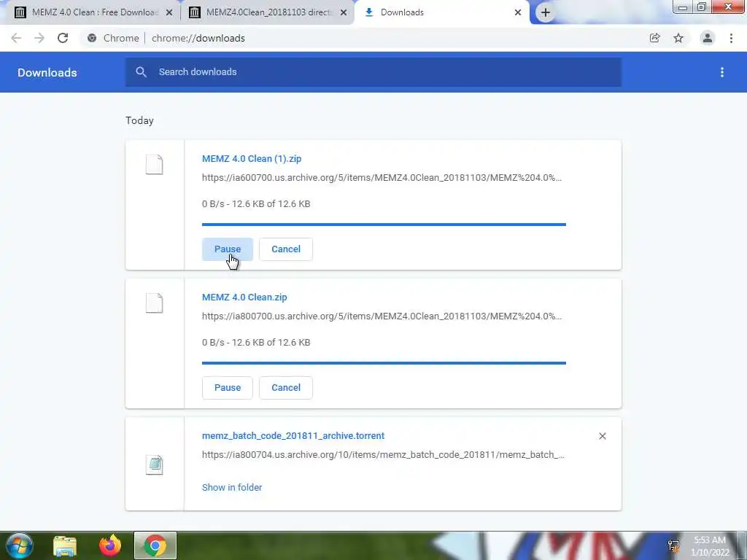Open the Chrome profile avatar
This screenshot has height=560, width=747.
[x=708, y=38]
